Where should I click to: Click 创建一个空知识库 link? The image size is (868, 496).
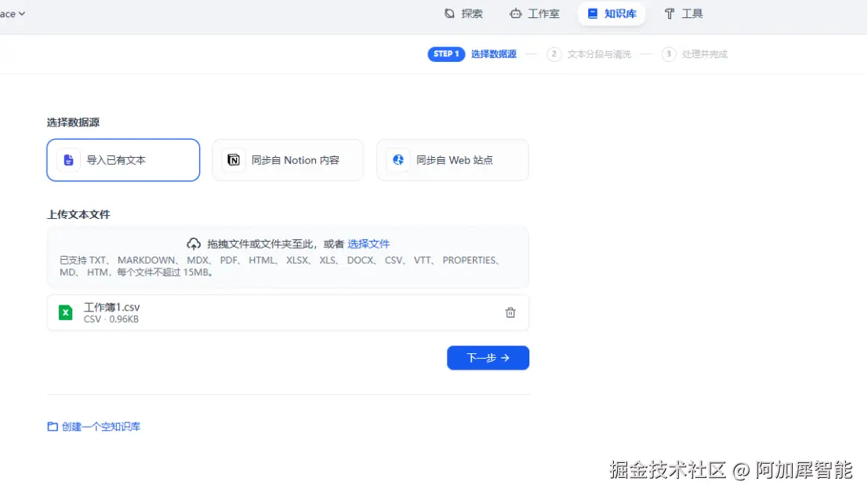pos(100,427)
